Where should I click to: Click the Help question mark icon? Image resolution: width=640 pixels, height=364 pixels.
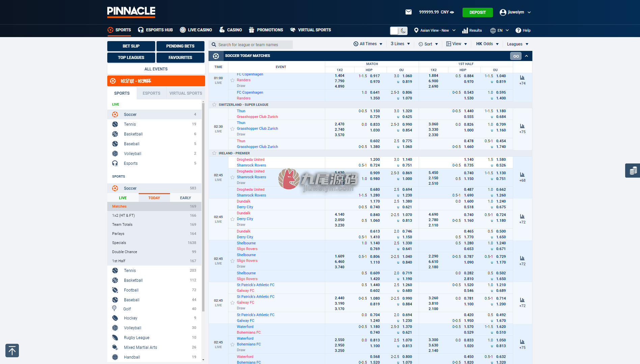click(518, 30)
